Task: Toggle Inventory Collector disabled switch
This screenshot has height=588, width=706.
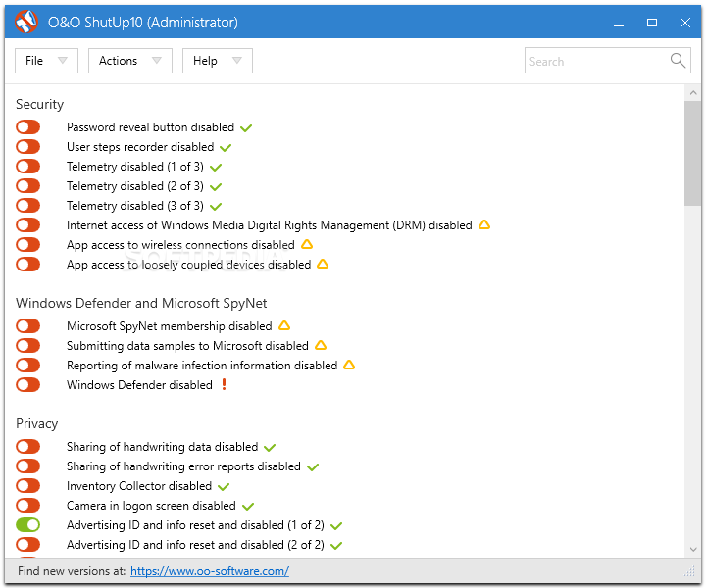Action: [27, 485]
